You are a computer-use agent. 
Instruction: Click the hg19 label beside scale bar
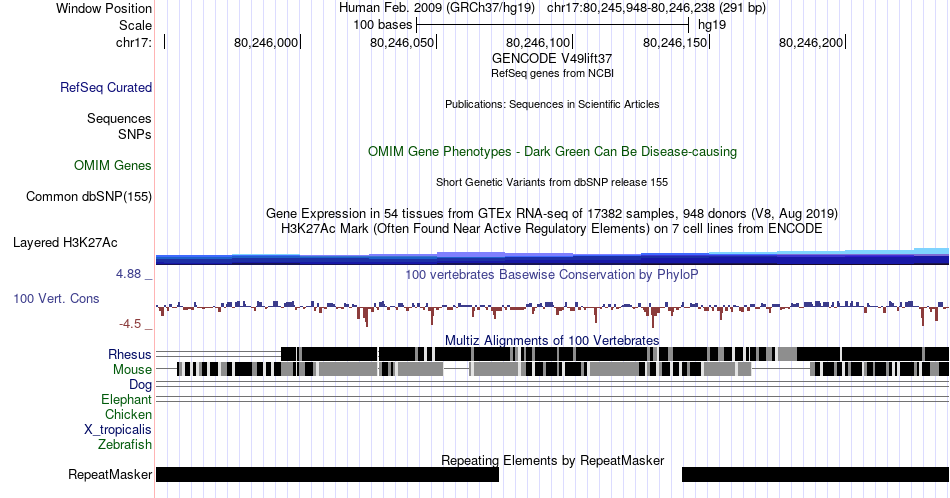click(x=712, y=25)
